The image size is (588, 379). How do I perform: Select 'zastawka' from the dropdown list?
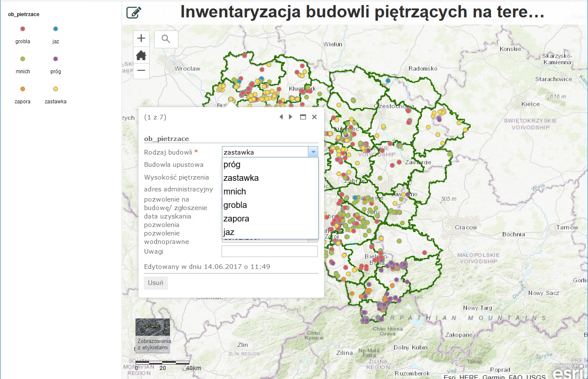pyautogui.click(x=270, y=178)
